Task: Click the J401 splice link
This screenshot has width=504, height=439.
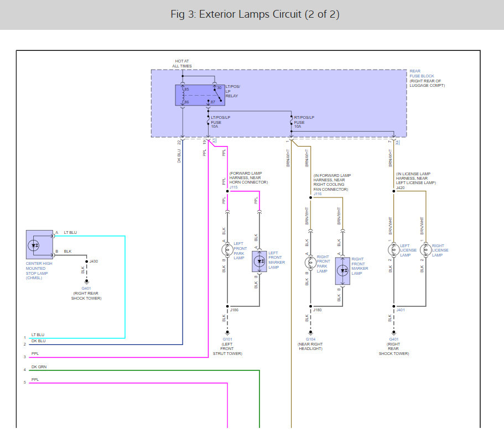Action: pyautogui.click(x=401, y=310)
